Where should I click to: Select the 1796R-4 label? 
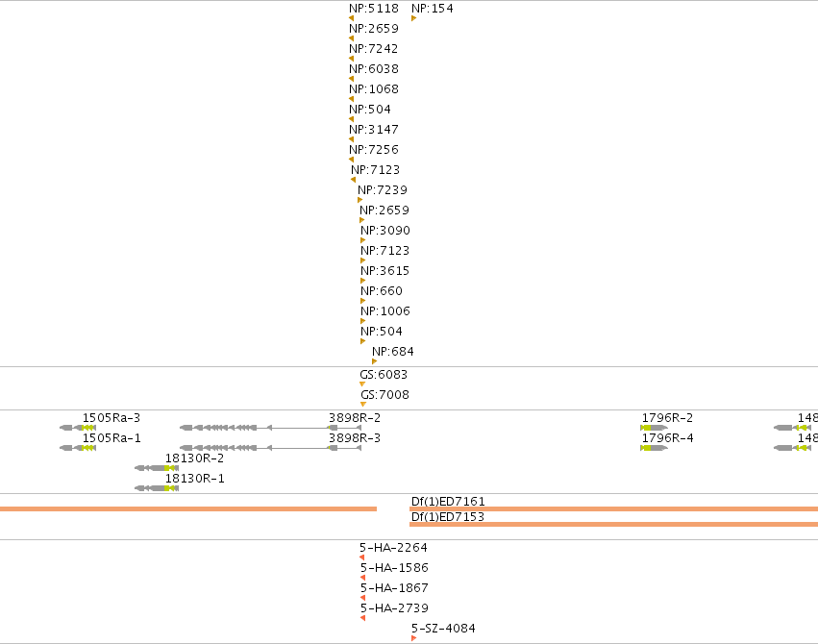pyautogui.click(x=667, y=438)
